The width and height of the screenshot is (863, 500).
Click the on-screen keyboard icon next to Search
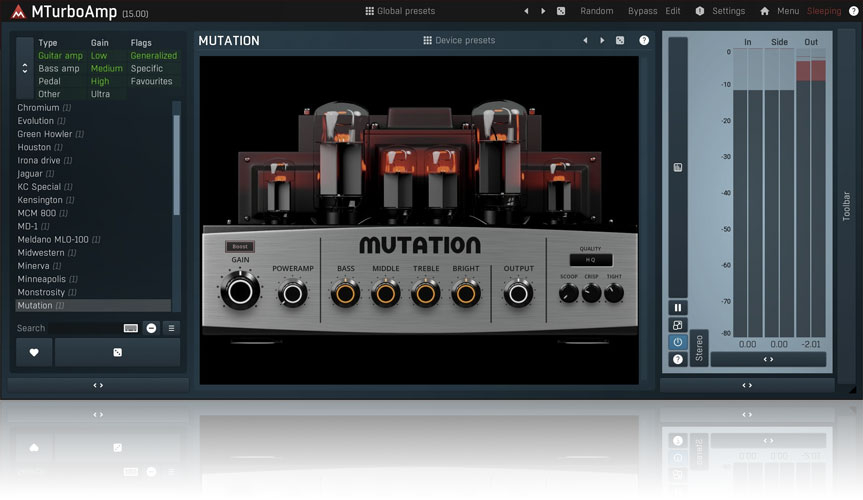tap(131, 328)
